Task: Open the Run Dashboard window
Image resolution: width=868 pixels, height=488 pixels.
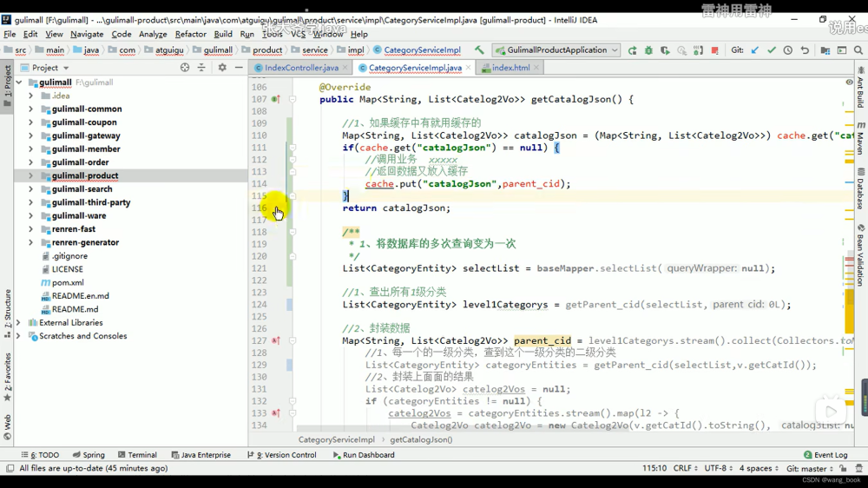Action: coord(364,455)
